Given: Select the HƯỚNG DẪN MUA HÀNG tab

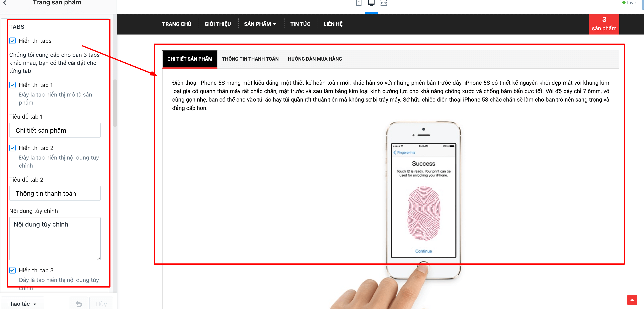Looking at the screenshot, I should 315,59.
